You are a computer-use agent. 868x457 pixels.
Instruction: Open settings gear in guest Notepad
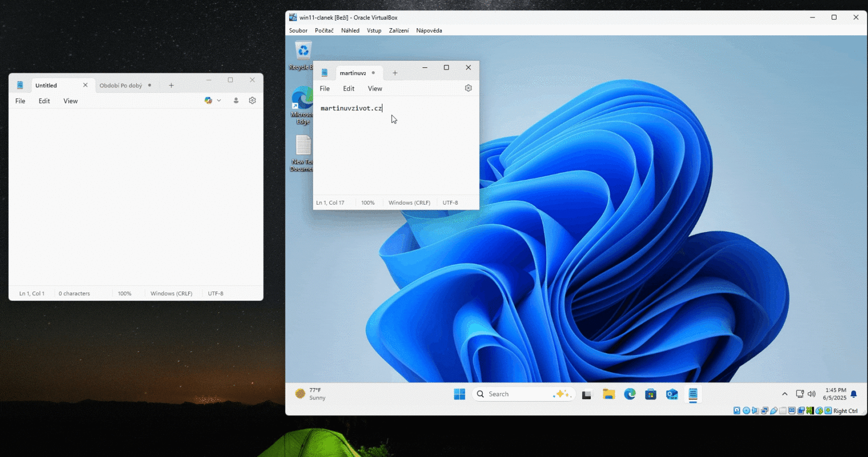tap(468, 88)
